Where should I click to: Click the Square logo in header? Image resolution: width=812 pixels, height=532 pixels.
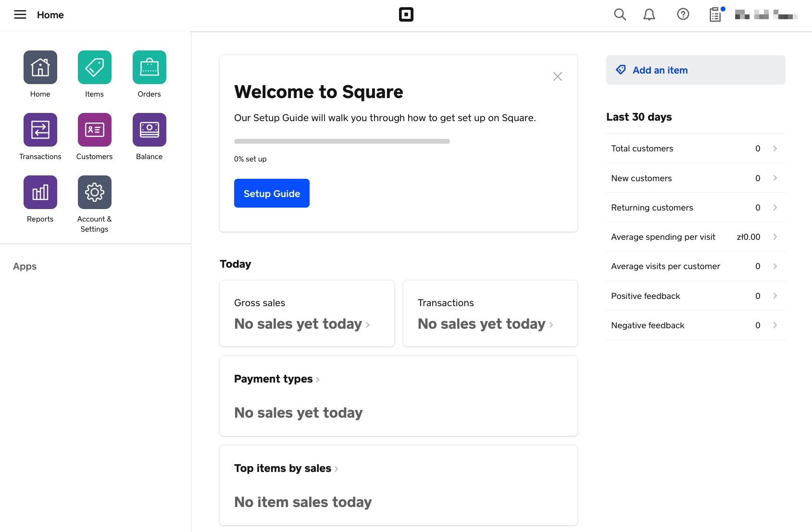(406, 14)
